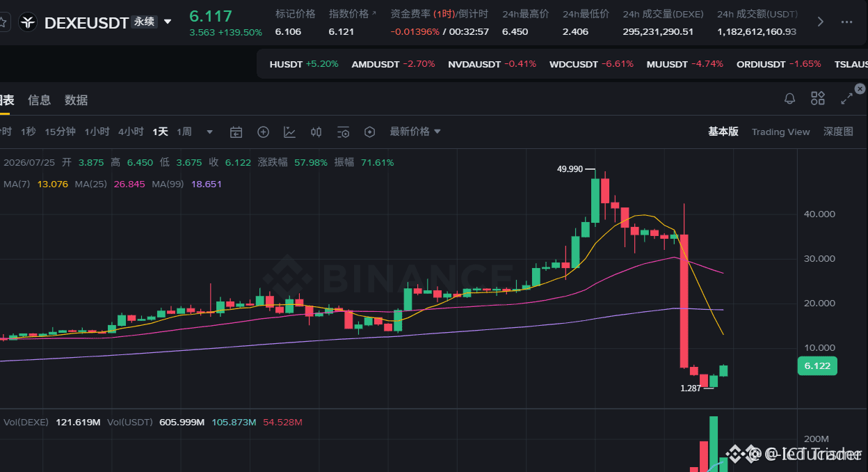Click the MA(99) indicator value 18.651
This screenshot has height=472, width=868.
pyautogui.click(x=206, y=184)
